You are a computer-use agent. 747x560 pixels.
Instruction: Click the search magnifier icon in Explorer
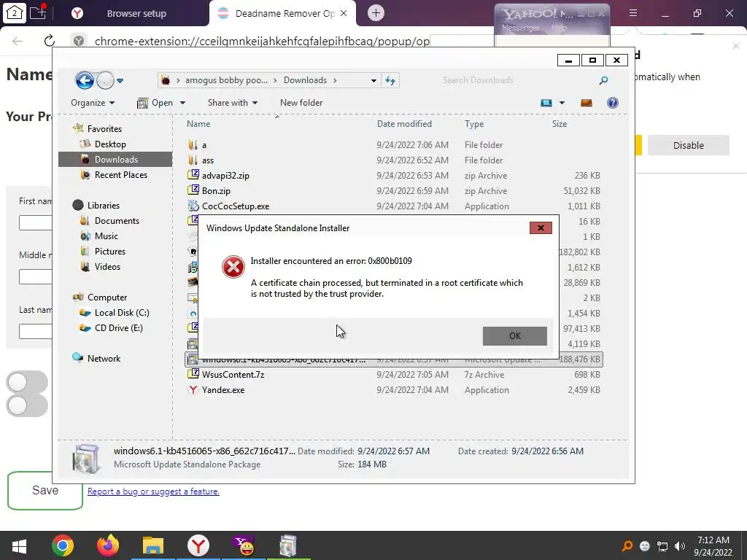603,80
